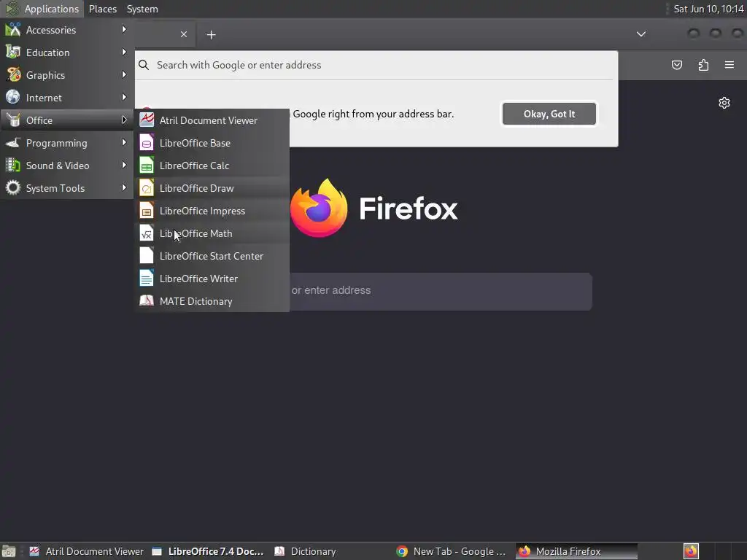
Task: Open the Places menu
Action: (x=103, y=9)
